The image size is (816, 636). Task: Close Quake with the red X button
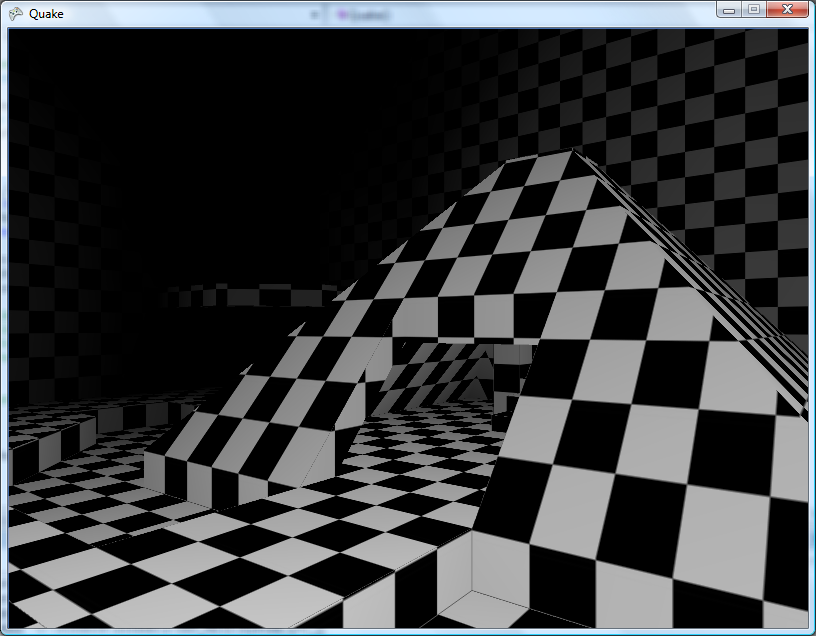pos(786,9)
